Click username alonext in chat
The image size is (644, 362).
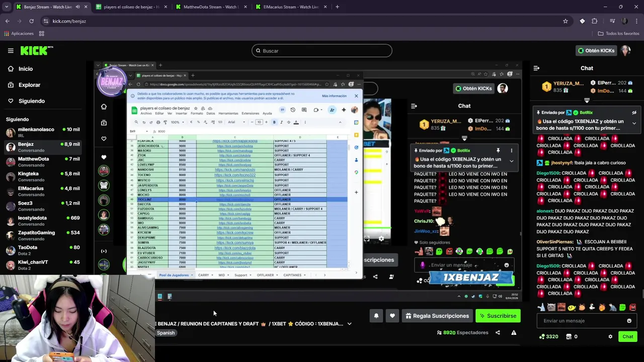[x=544, y=211]
